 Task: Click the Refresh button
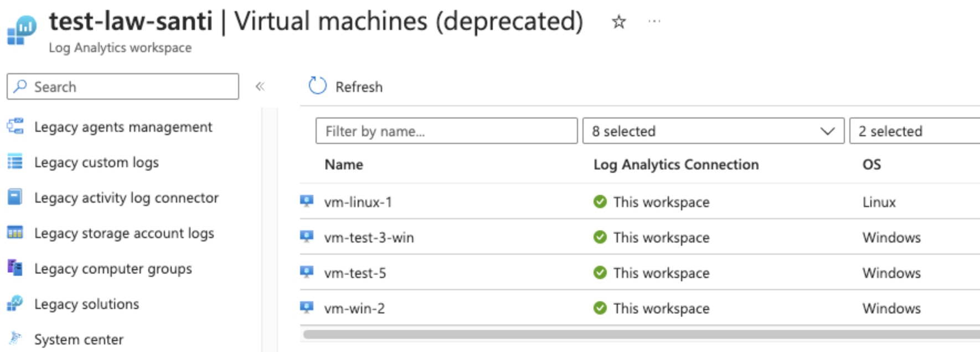(x=346, y=86)
